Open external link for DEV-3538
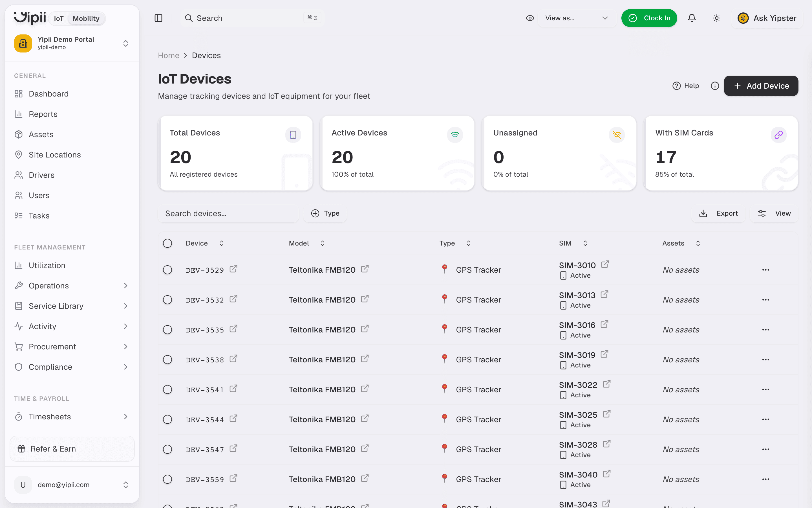 click(x=233, y=358)
